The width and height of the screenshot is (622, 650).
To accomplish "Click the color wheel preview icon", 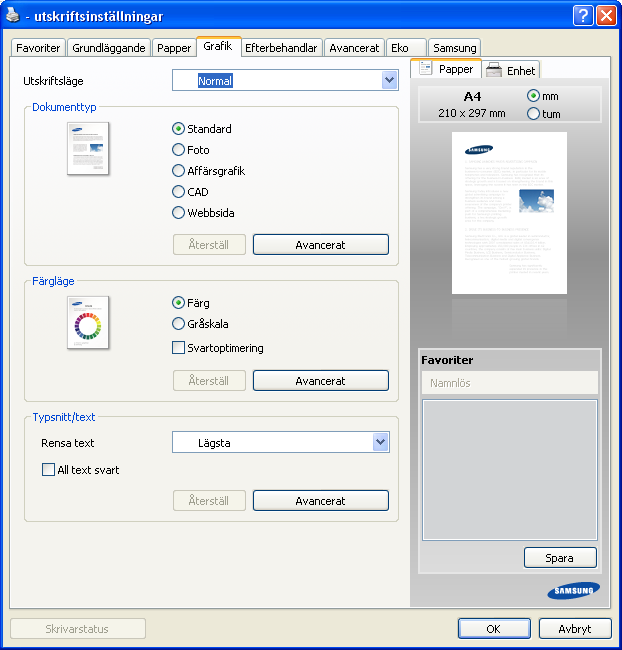I will point(88,323).
